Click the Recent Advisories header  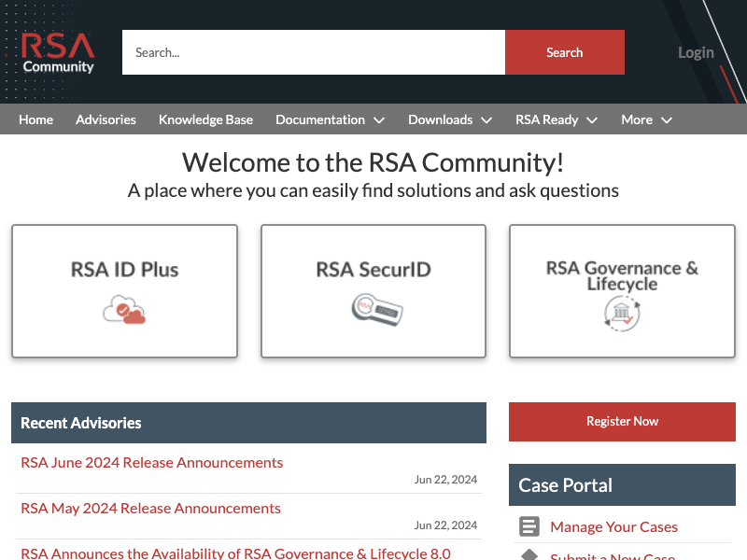click(x=248, y=423)
